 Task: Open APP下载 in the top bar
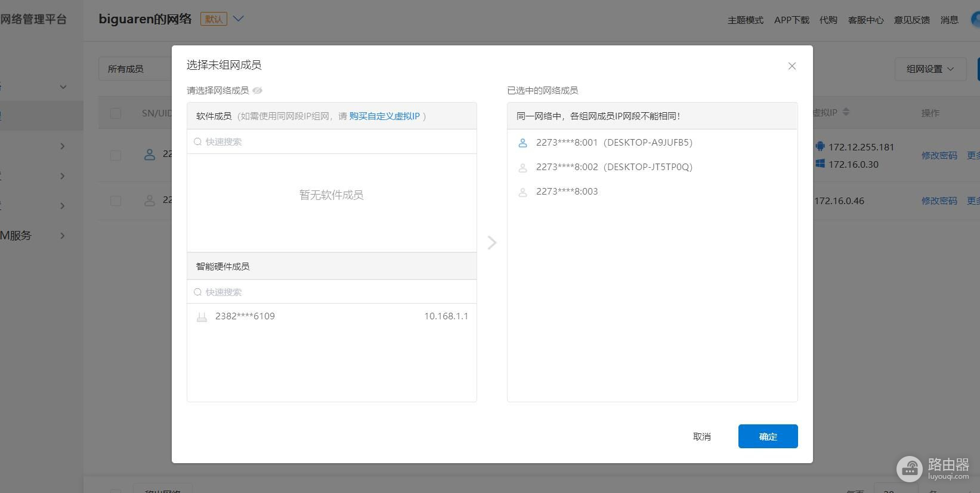[792, 20]
